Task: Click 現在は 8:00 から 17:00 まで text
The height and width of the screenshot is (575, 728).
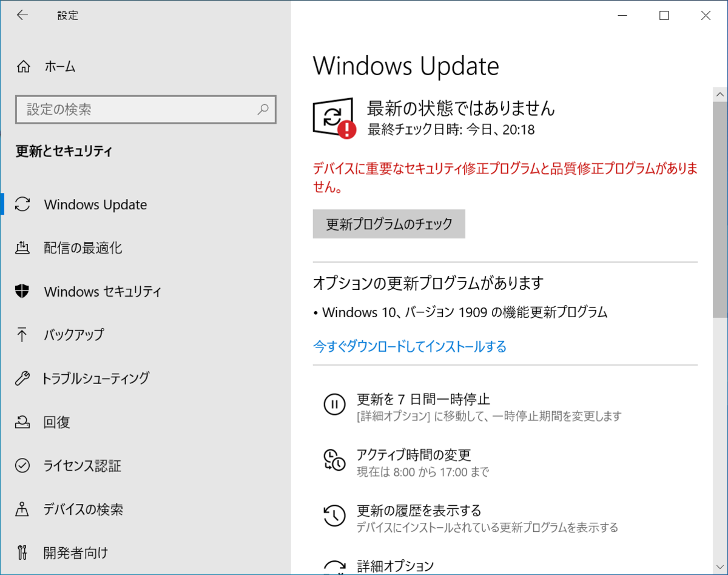Action: pos(422,472)
